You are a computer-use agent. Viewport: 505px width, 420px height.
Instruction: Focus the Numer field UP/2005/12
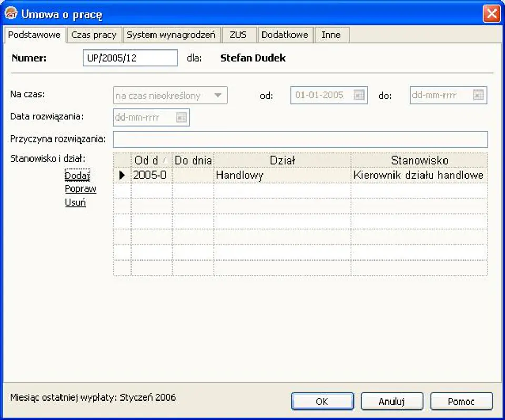pos(130,58)
